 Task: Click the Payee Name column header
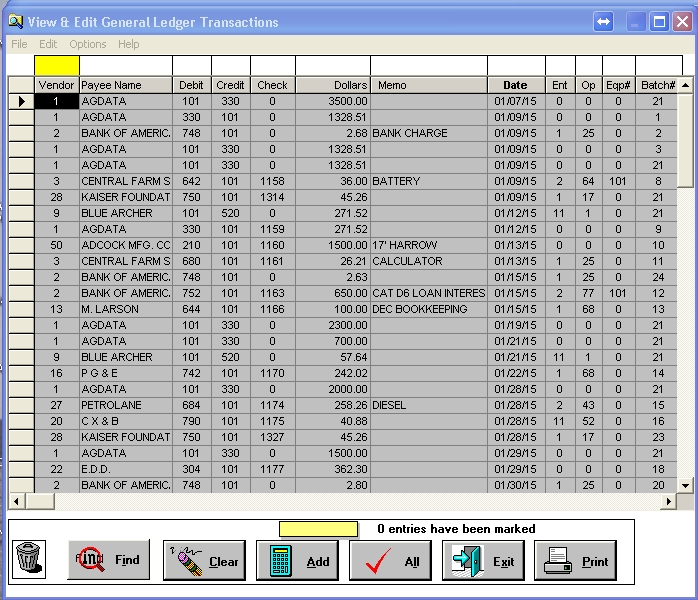pos(126,85)
